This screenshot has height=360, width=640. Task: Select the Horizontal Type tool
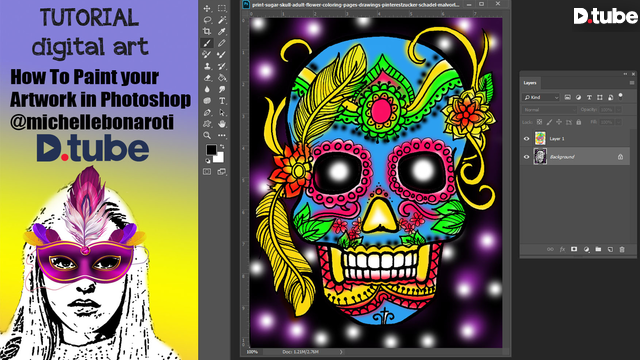[x=222, y=101]
